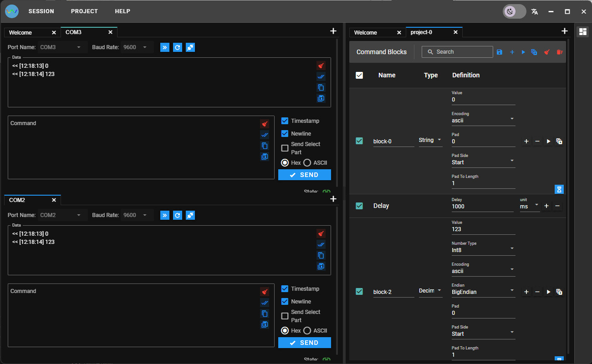
Task: Open the PROJECT menu
Action: tap(84, 11)
